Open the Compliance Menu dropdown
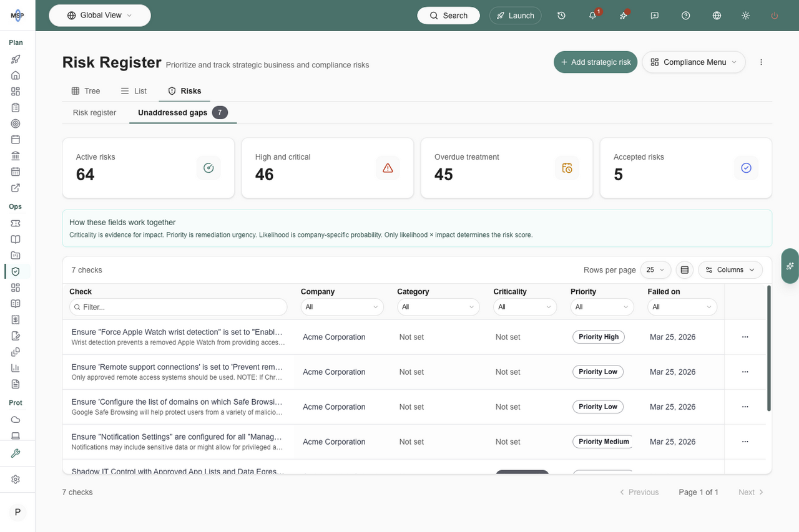Image resolution: width=799 pixels, height=532 pixels. (694, 62)
